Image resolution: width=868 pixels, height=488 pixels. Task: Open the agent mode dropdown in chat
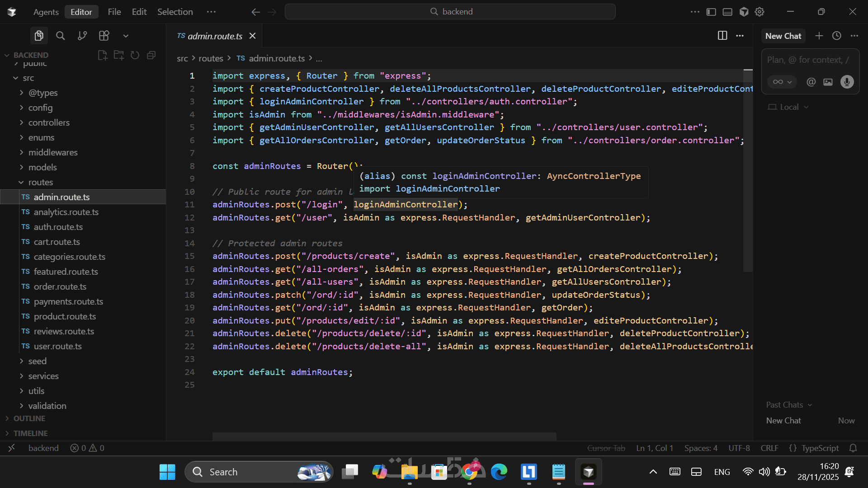point(782,82)
